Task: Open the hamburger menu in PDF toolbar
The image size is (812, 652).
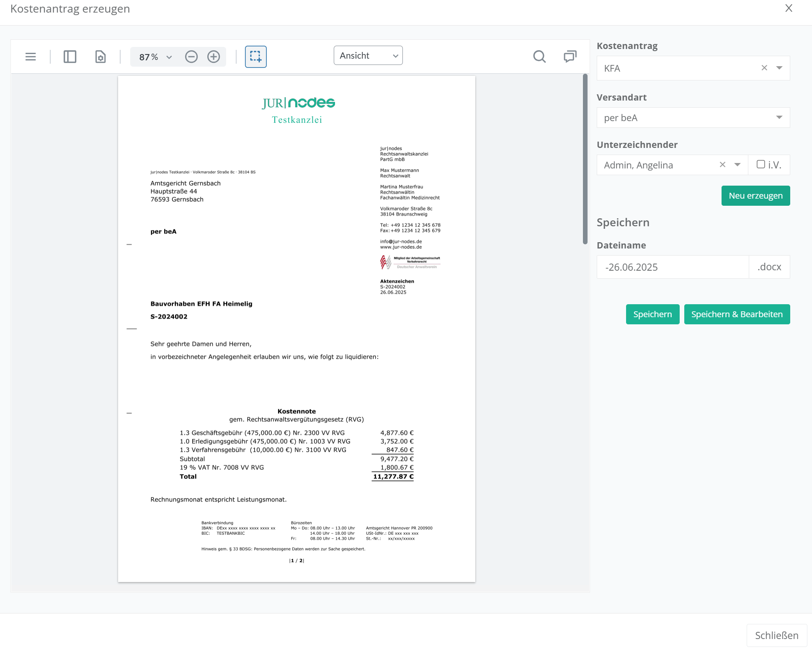Action: [31, 57]
